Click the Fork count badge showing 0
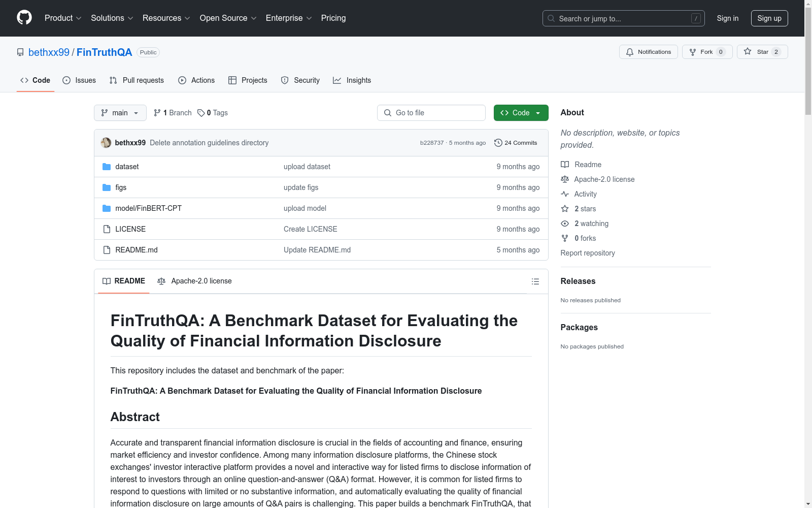 (721, 52)
